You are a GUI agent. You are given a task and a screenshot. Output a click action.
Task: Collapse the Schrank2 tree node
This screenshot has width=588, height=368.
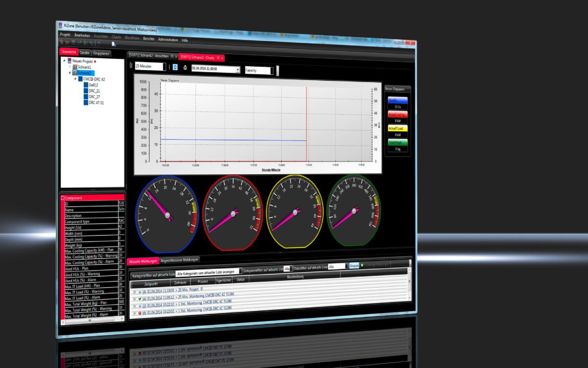(70, 73)
